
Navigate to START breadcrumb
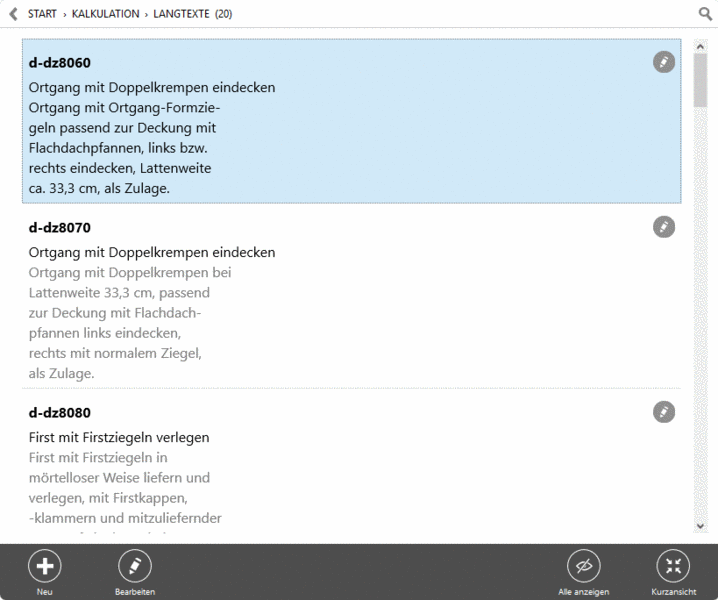pos(42,14)
